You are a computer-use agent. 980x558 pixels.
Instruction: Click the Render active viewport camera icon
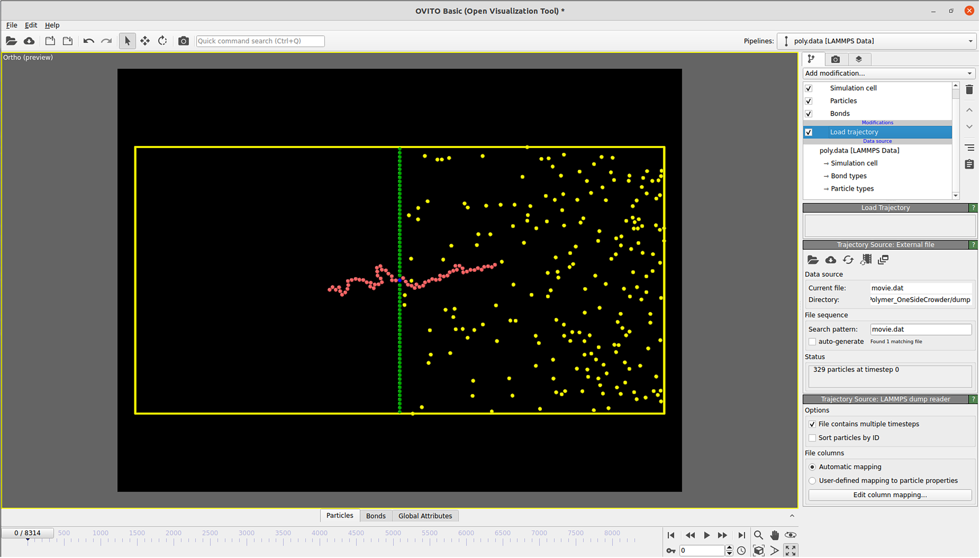[183, 41]
